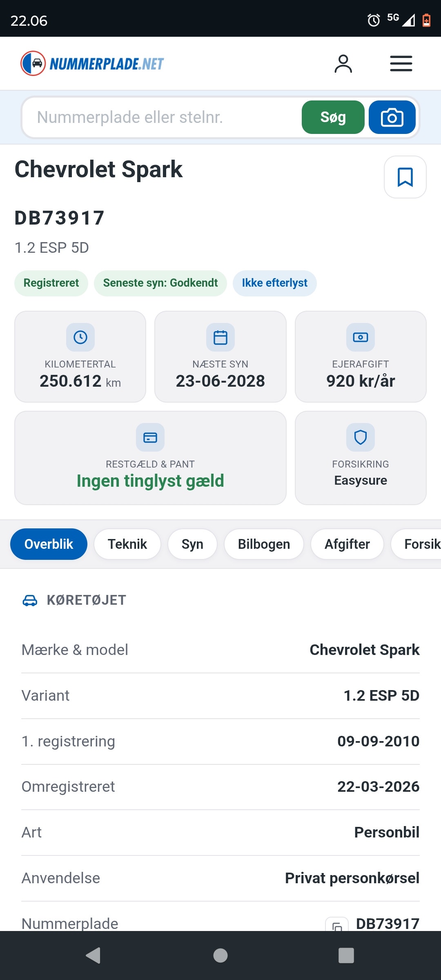
Task: Tap the card icon in Restgæld & Pant
Action: [x=150, y=437]
